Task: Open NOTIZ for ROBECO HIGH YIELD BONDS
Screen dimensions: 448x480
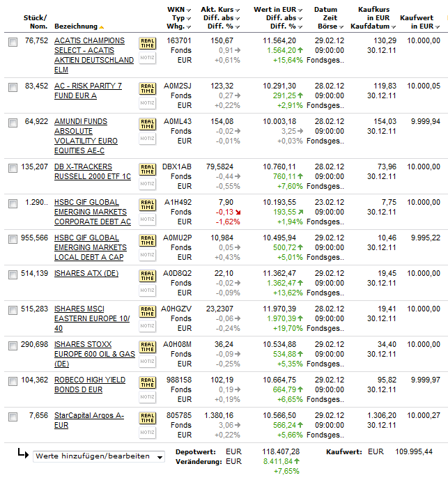Action: click(x=147, y=396)
